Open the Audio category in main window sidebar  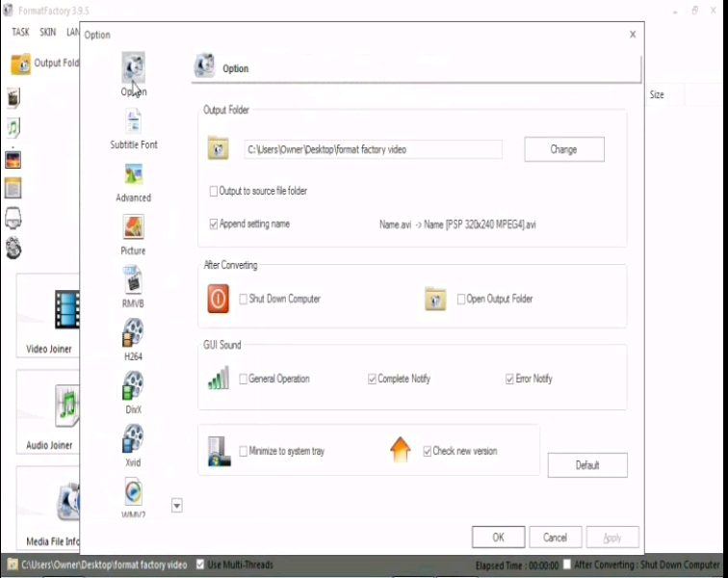(13, 128)
